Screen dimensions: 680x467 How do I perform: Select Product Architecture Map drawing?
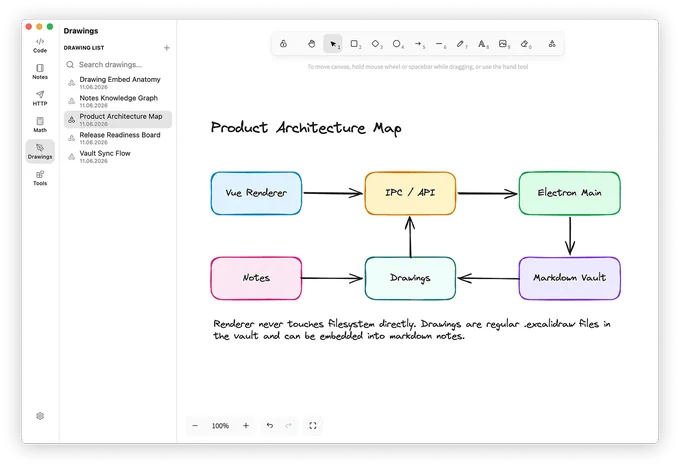118,119
